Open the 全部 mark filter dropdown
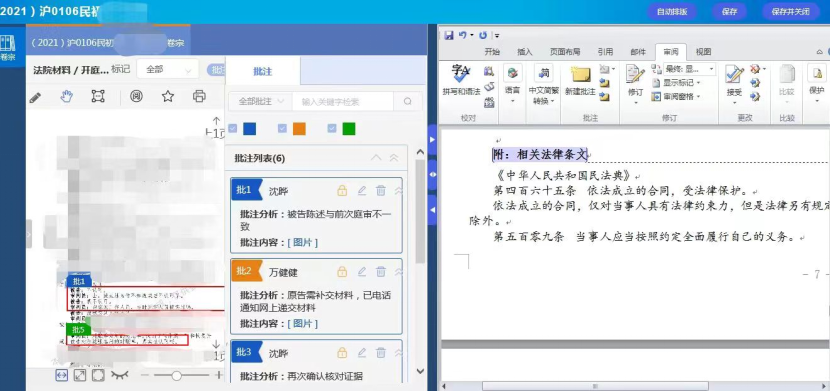 coord(168,69)
